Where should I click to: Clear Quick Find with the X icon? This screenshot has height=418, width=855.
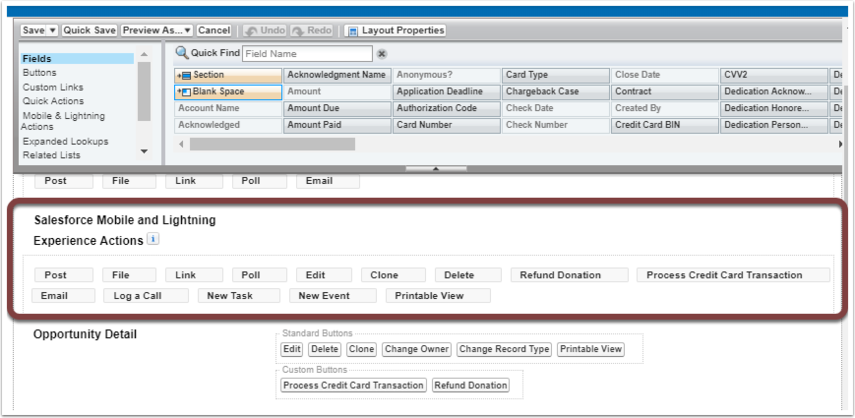point(382,53)
